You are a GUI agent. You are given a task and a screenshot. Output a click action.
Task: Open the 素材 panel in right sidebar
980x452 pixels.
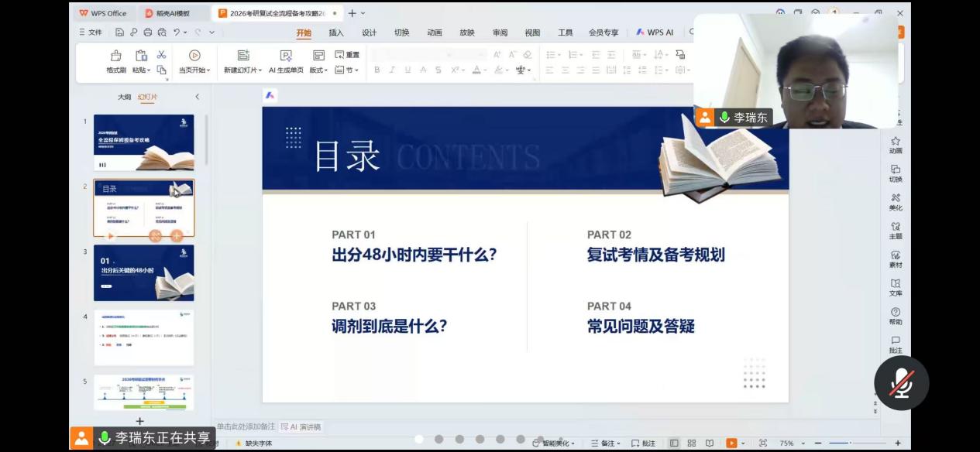[896, 259]
